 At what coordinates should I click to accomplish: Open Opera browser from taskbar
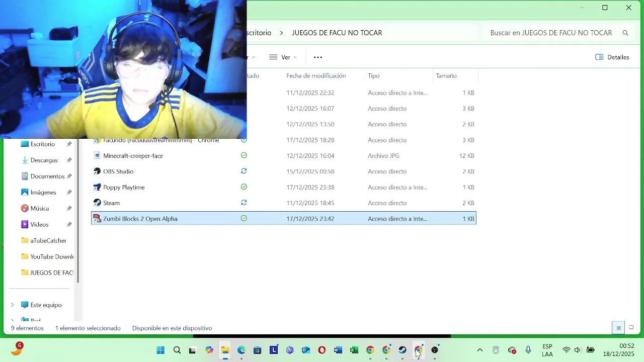(322, 350)
